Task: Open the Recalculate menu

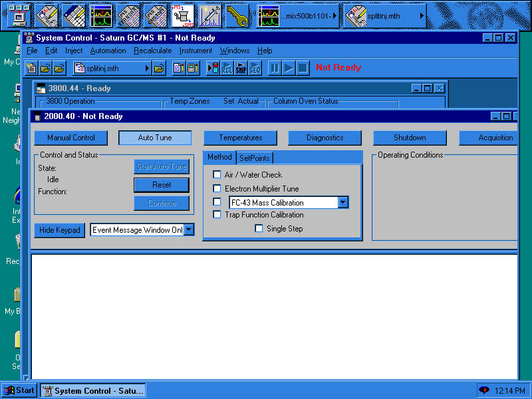Action: [153, 51]
